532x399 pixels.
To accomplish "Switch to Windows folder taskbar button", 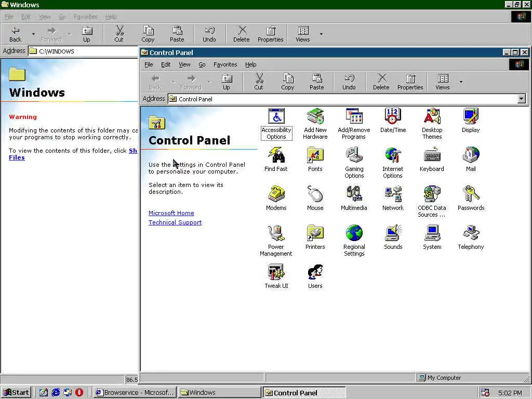I will [x=220, y=393].
